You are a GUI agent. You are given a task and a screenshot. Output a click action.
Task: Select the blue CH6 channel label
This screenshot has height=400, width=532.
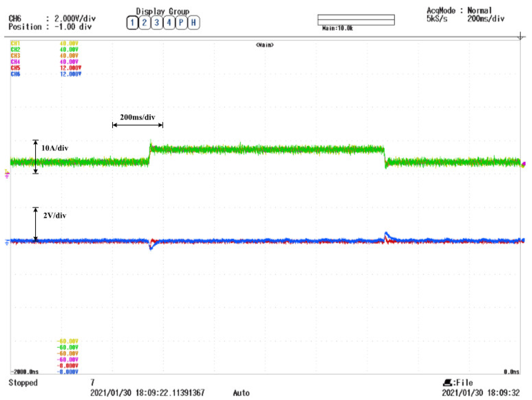coord(15,74)
